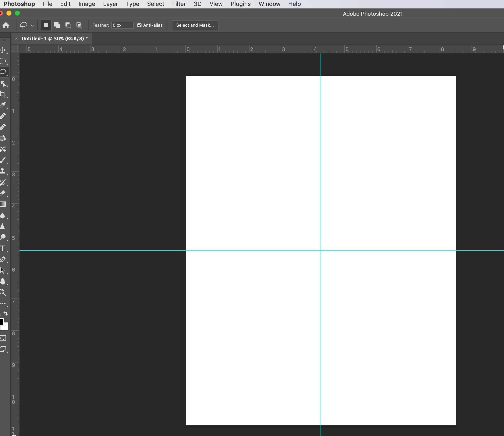This screenshot has width=504, height=436.
Task: Open the white background color swatch
Action: (6, 328)
